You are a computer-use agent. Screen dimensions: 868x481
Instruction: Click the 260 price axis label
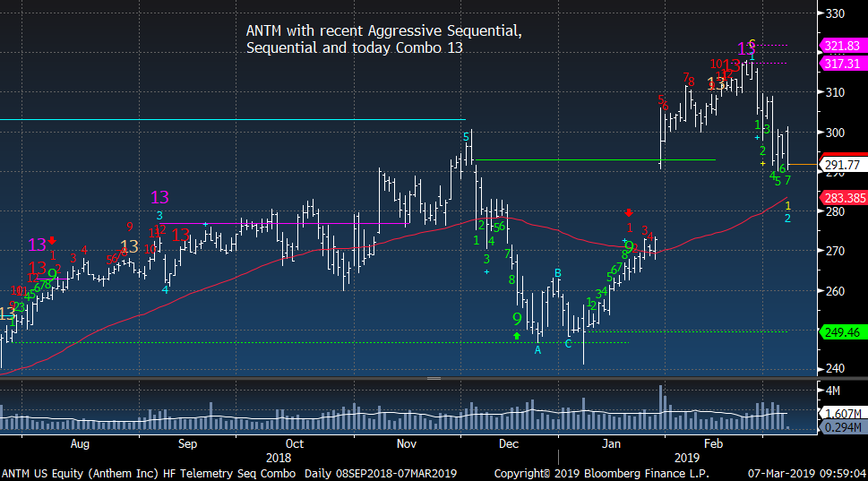[x=835, y=291]
